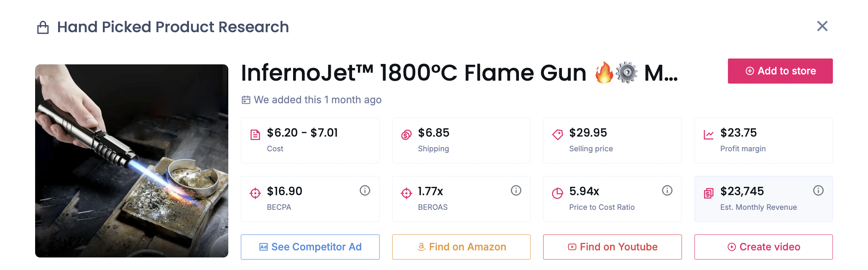Find the product on Amazon
868x270 pixels.
[x=461, y=247]
